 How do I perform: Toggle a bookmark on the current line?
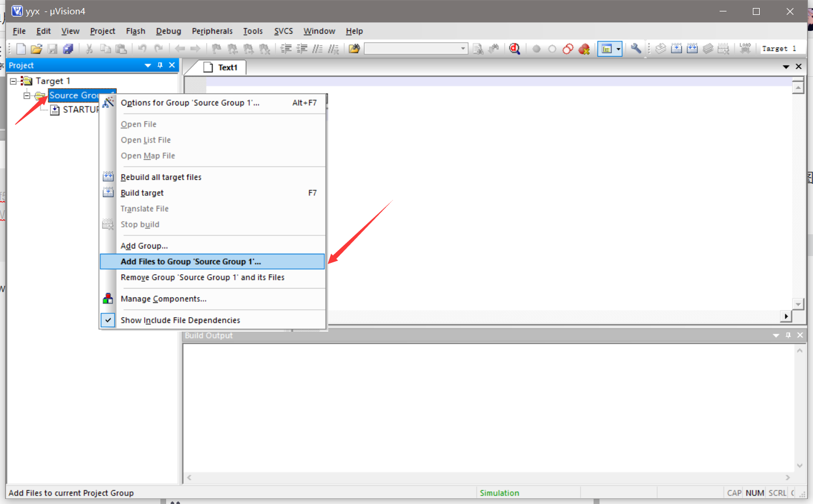pos(217,49)
